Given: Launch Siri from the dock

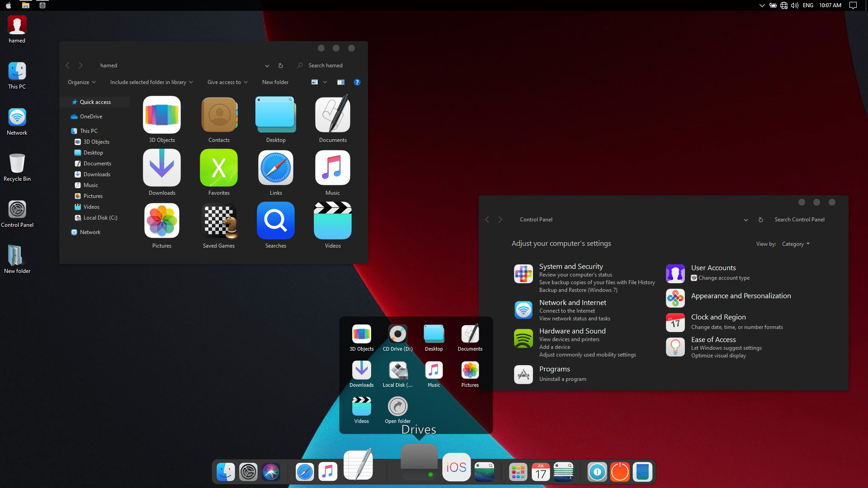Looking at the screenshot, I should pos(270,471).
